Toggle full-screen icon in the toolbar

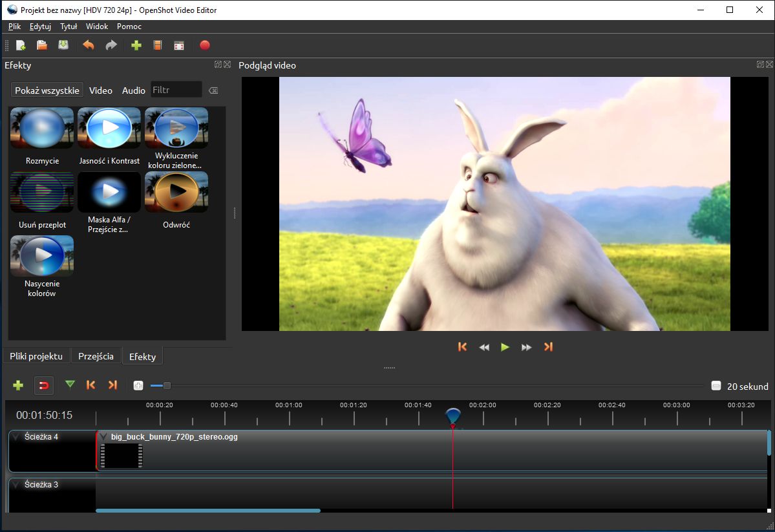[179, 45]
